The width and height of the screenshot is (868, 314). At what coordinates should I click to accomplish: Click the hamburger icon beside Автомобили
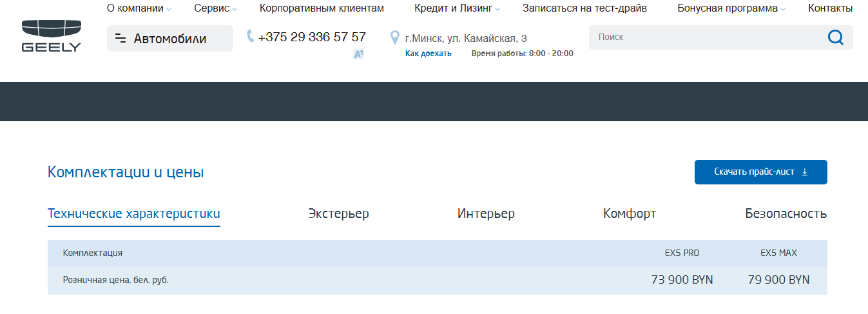pos(121,39)
